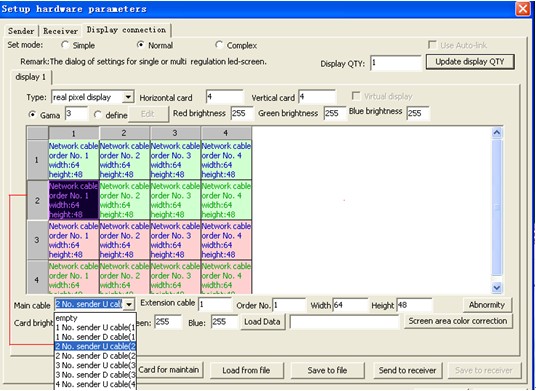Click the Horizontal card input field
This screenshot has height=391, width=536.
224,97
